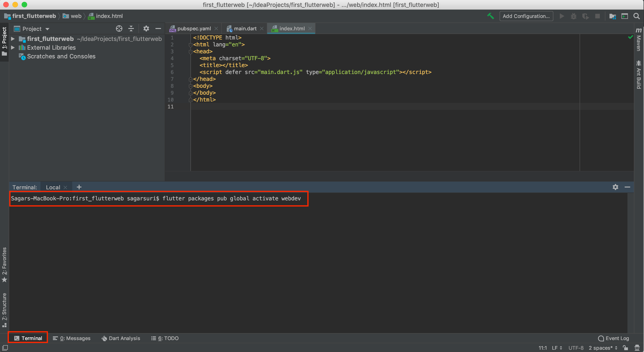Click the 11:1 cursor position indicator
This screenshot has width=644, height=352.
point(543,348)
